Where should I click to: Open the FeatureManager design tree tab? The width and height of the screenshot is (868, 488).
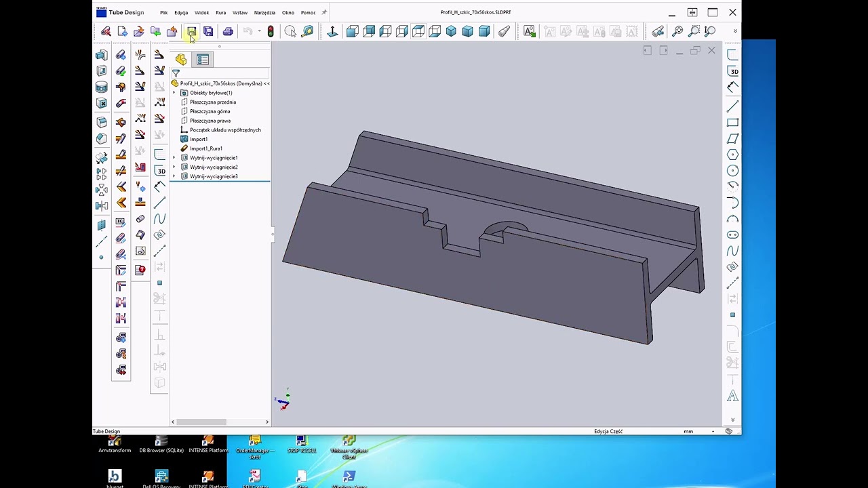[181, 60]
